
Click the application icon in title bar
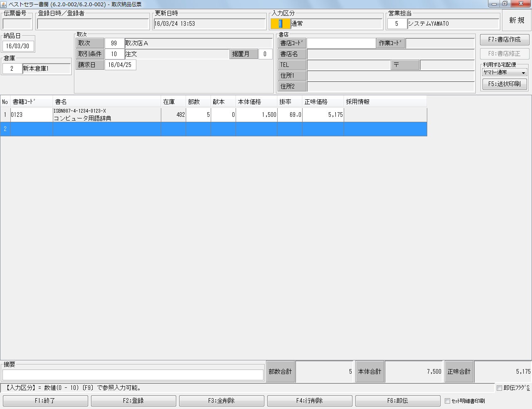click(x=4, y=4)
